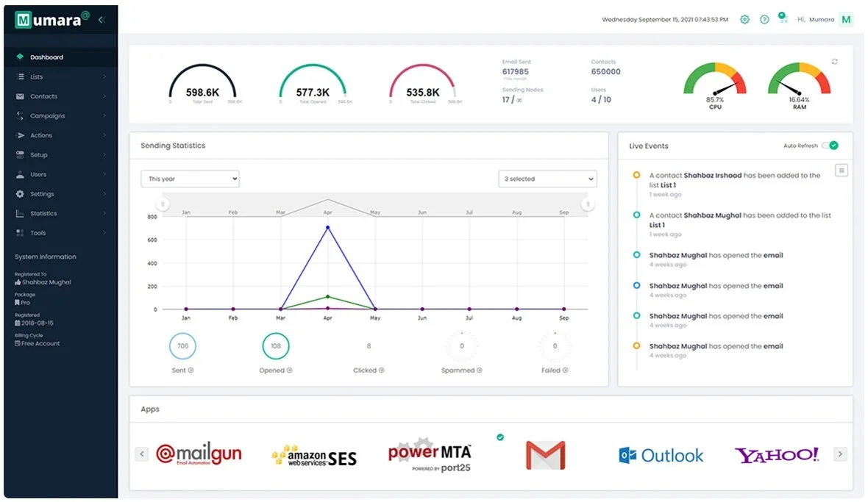The width and height of the screenshot is (868, 502).
Task: Toggle the Sent series circle
Action: coord(182,346)
